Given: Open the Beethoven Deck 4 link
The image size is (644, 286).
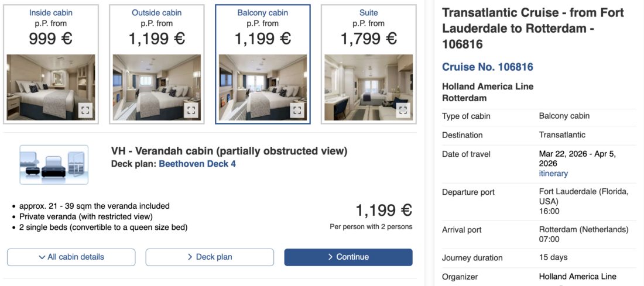Looking at the screenshot, I should pyautogui.click(x=197, y=164).
